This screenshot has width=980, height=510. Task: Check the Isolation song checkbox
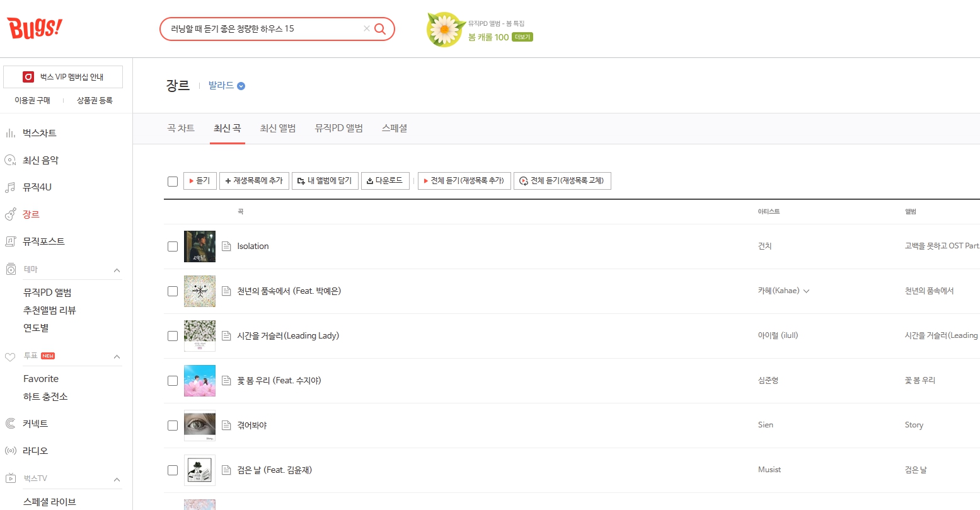(173, 246)
